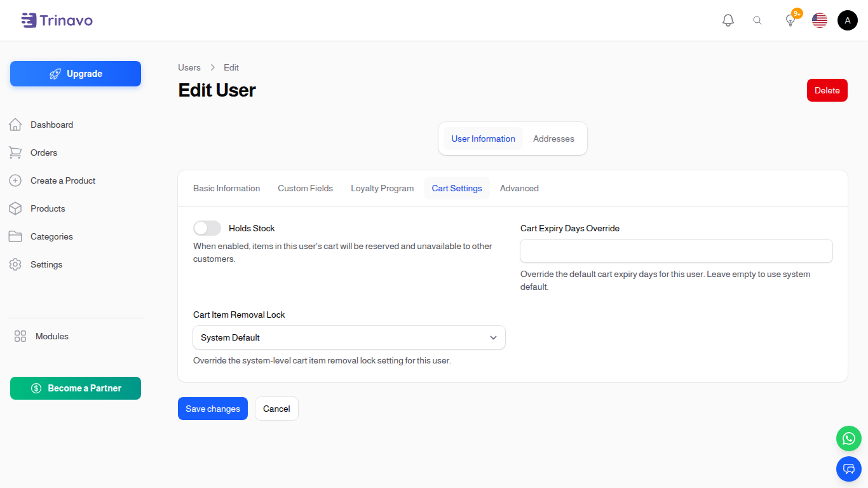The image size is (868, 488).
Task: Click Save changes
Action: coord(213,409)
